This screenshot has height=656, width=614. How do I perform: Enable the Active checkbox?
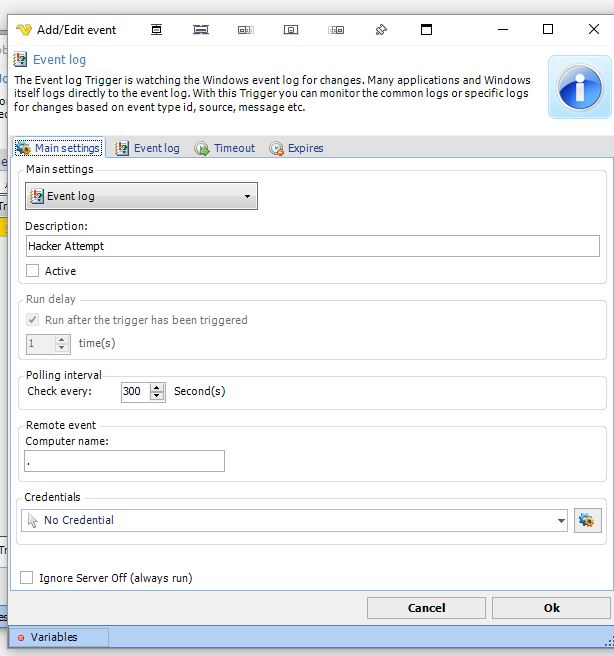[x=33, y=271]
